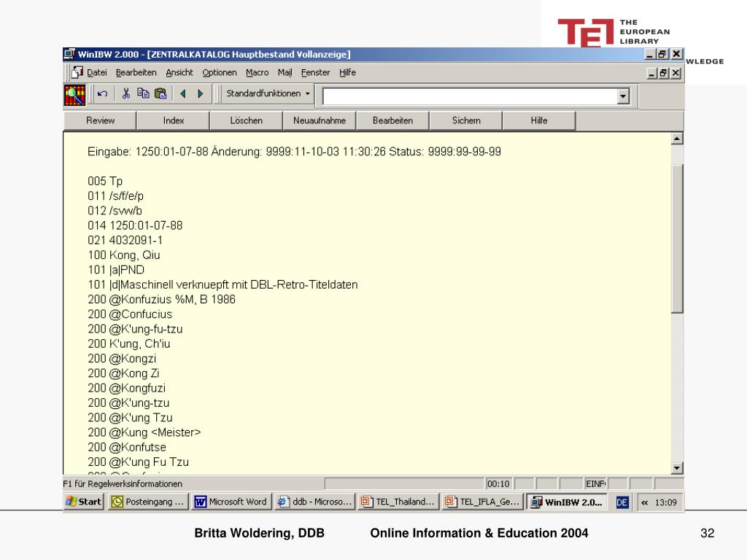Click the DE language indicator
This screenshot has height=560, width=747.
click(622, 502)
